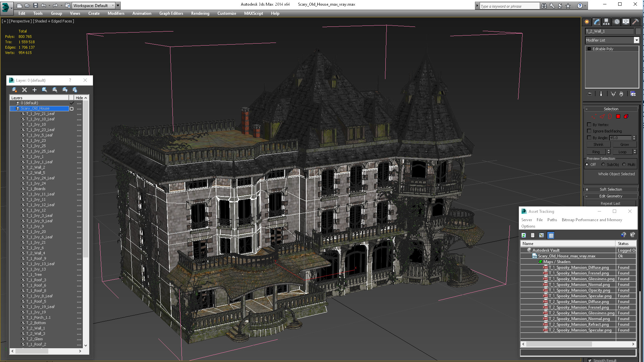The width and height of the screenshot is (644, 362).
Task: Click Select Highlighted Objects and Layers icon
Action: [45, 90]
